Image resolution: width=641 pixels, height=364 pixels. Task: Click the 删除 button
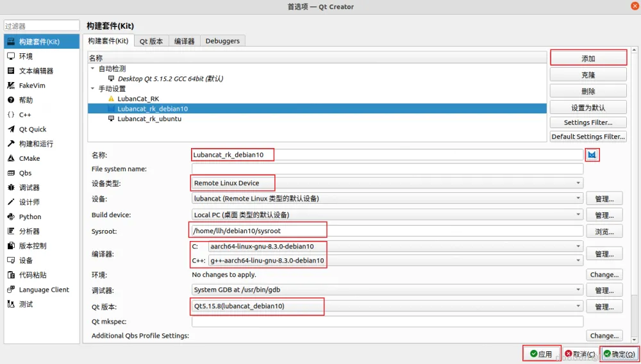click(588, 92)
